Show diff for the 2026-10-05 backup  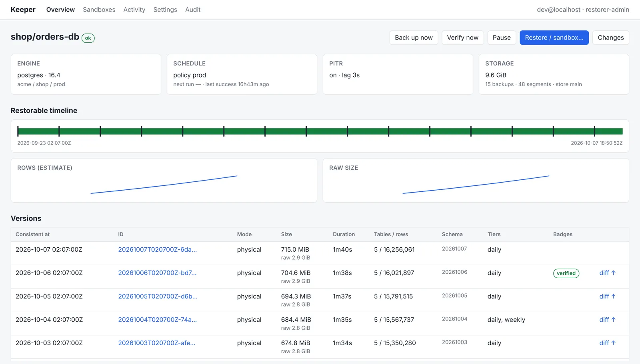[607, 296]
